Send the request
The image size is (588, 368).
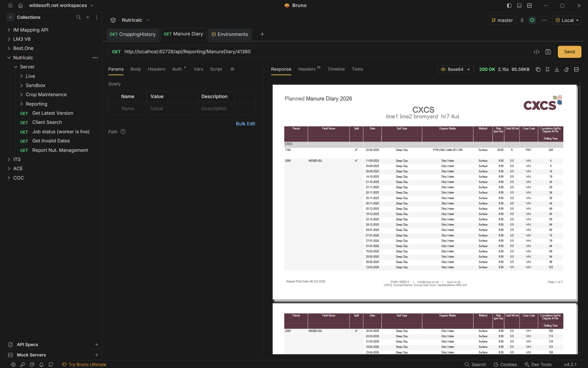(x=569, y=52)
